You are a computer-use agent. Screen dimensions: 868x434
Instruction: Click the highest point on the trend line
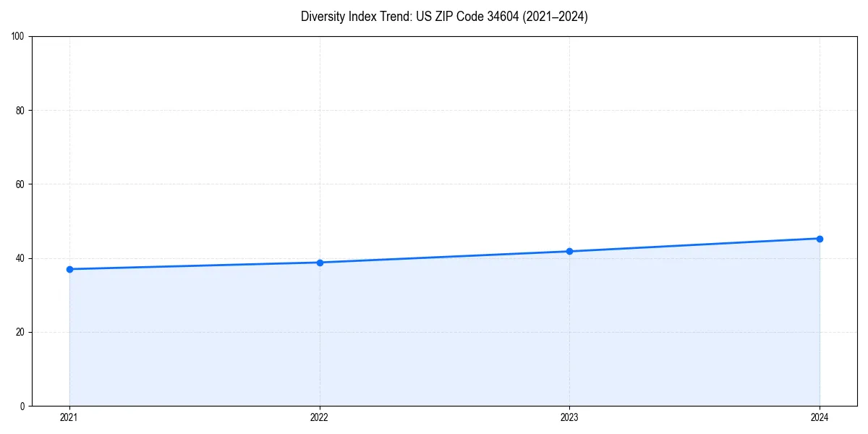(x=820, y=237)
